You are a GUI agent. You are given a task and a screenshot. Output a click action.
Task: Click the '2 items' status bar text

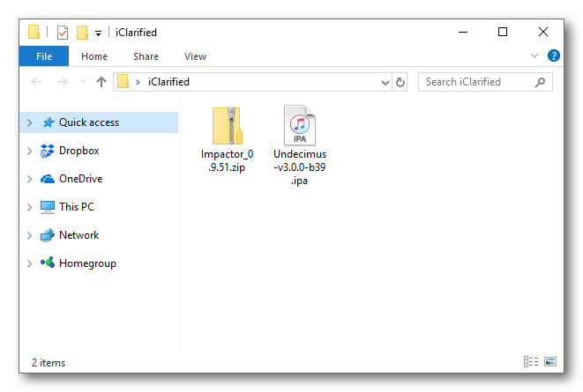[49, 363]
